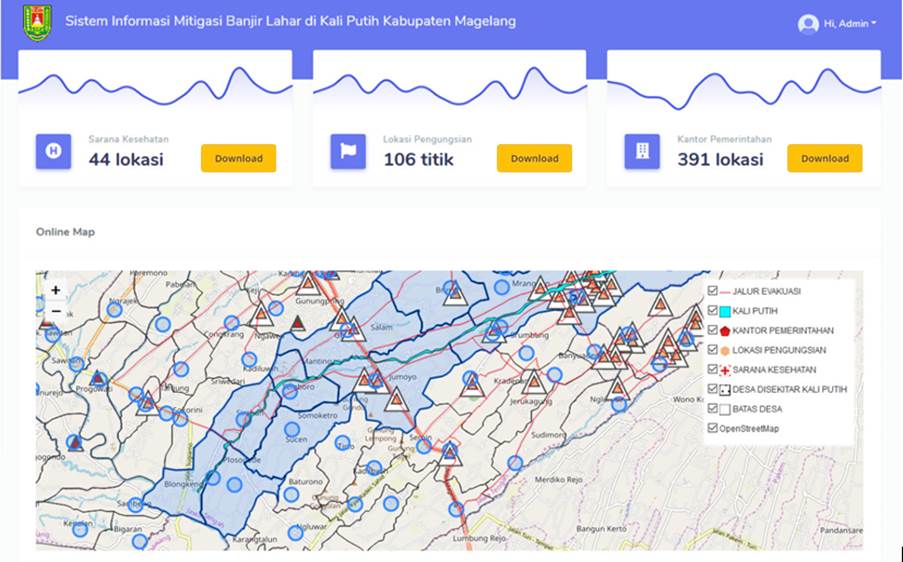The height and width of the screenshot is (562, 903).
Task: Download the Sarana Kesehatan data
Action: [x=238, y=158]
